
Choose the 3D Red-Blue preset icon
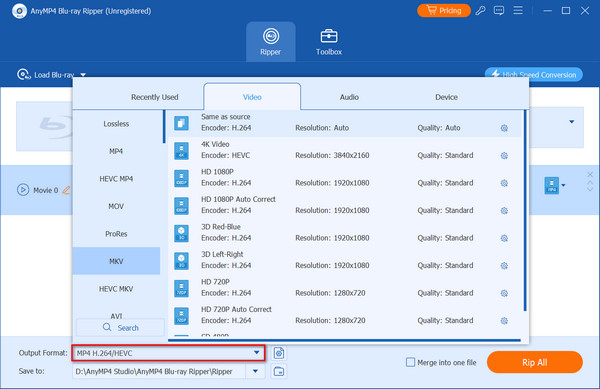tap(181, 233)
